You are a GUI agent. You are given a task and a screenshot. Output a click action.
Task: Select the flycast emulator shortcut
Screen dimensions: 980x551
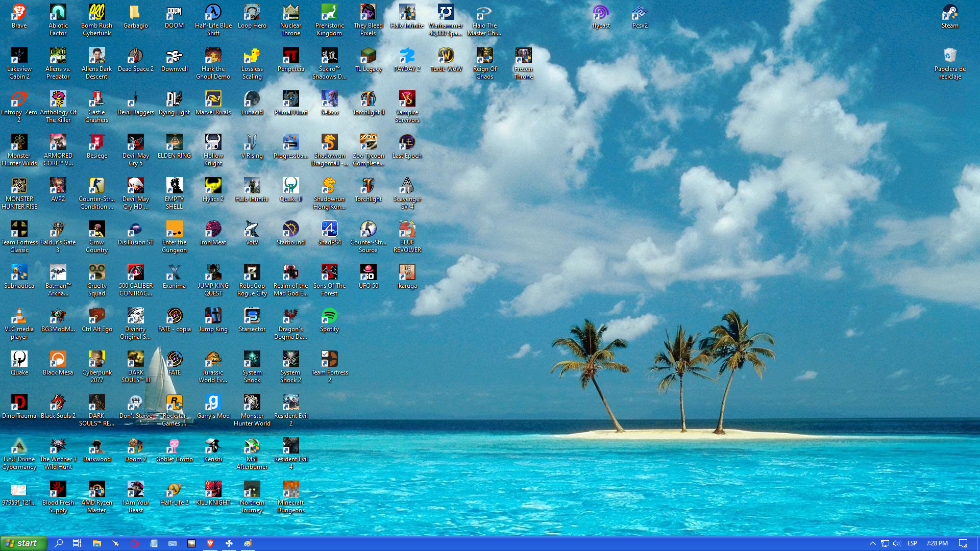pos(601,16)
